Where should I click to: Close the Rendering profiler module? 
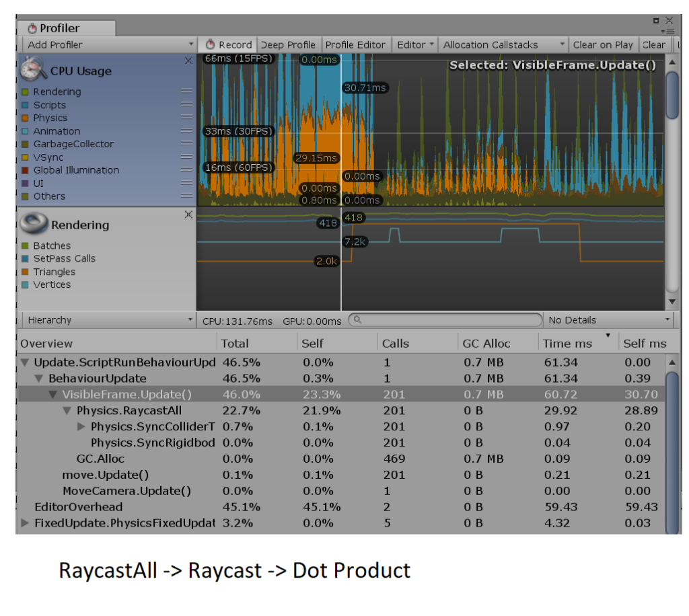188,215
